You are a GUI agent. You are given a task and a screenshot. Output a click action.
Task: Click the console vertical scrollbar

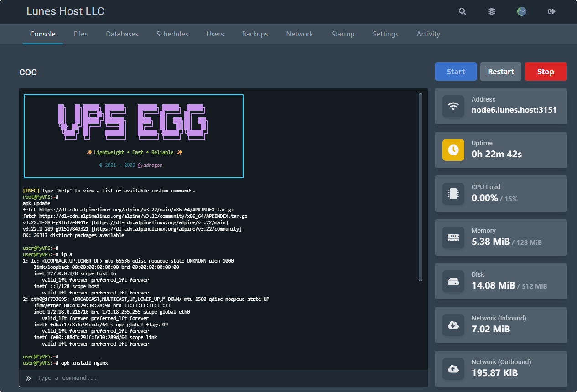point(421,187)
